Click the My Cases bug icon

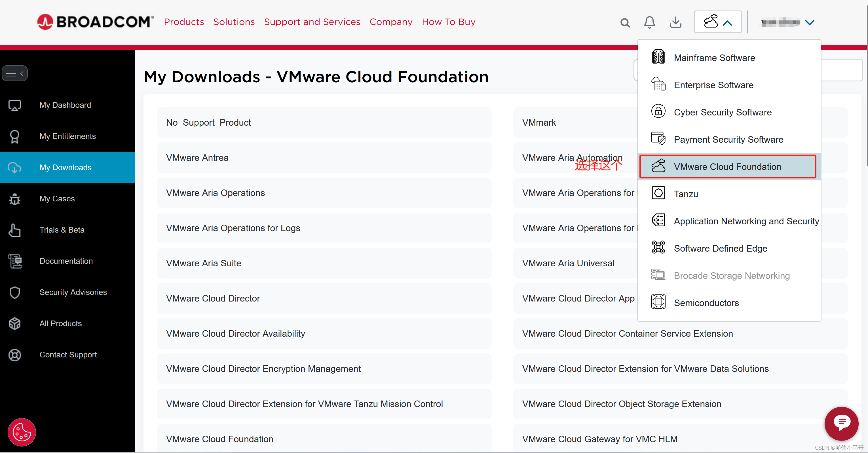coord(14,199)
